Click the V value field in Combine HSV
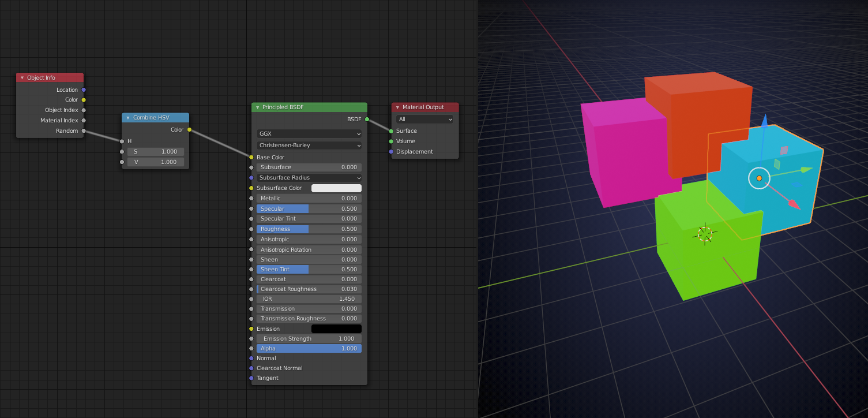The width and height of the screenshot is (868, 418). pyautogui.click(x=156, y=162)
